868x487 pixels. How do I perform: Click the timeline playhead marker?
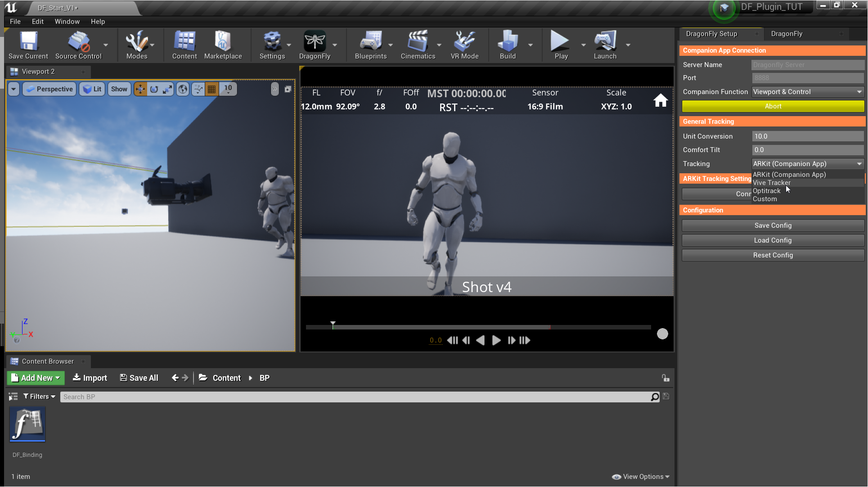pos(333,325)
